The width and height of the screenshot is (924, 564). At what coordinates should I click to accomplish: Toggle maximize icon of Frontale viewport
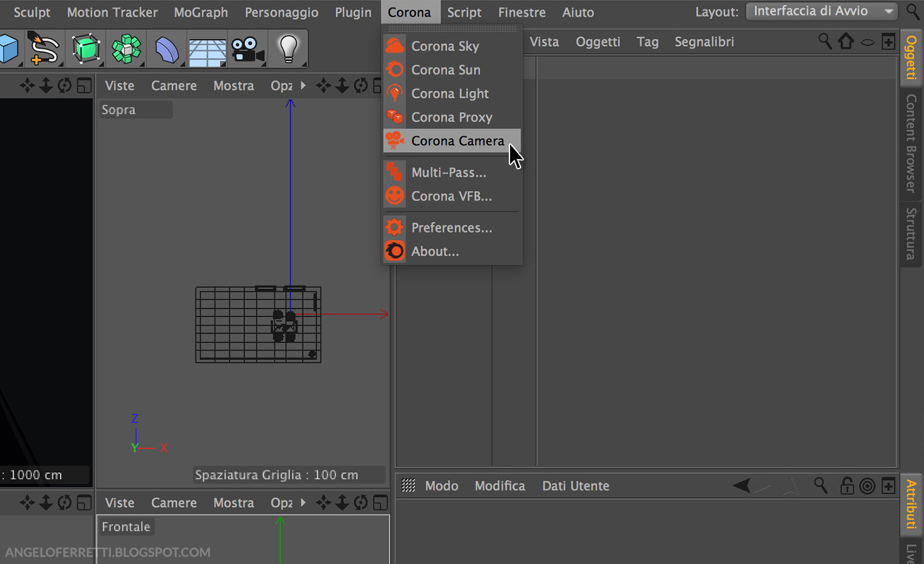click(381, 503)
